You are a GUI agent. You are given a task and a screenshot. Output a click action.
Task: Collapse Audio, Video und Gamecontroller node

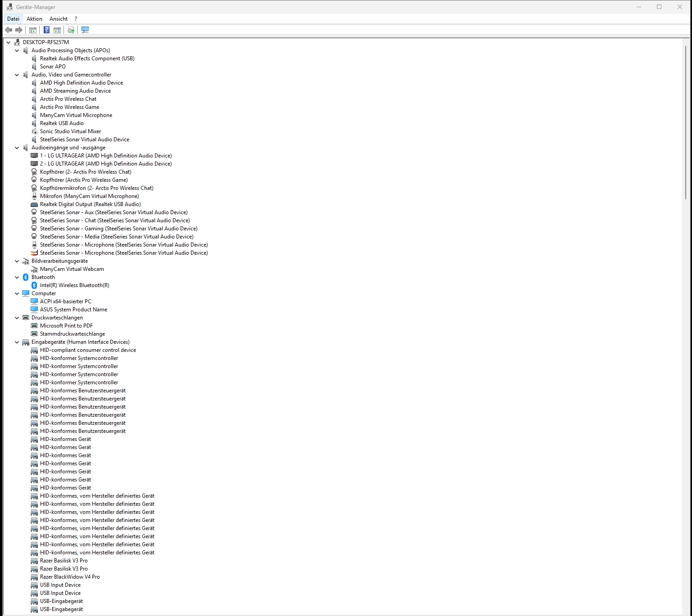pos(17,75)
